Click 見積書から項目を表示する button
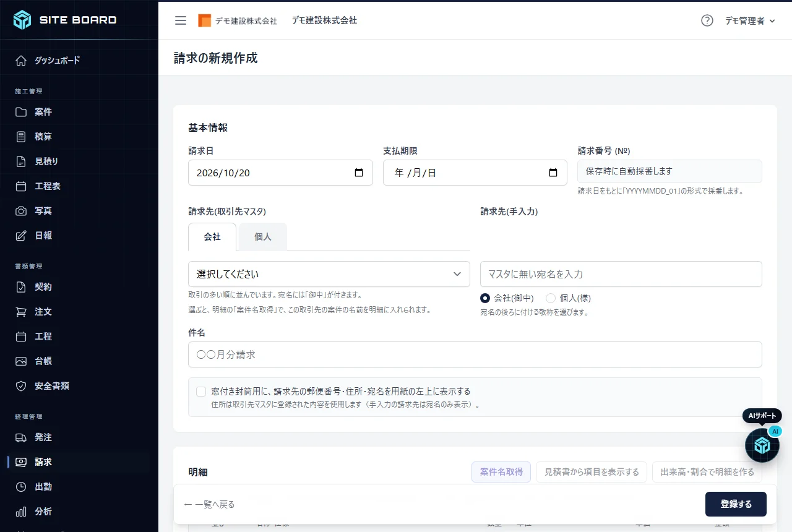792x532 pixels. (592, 472)
